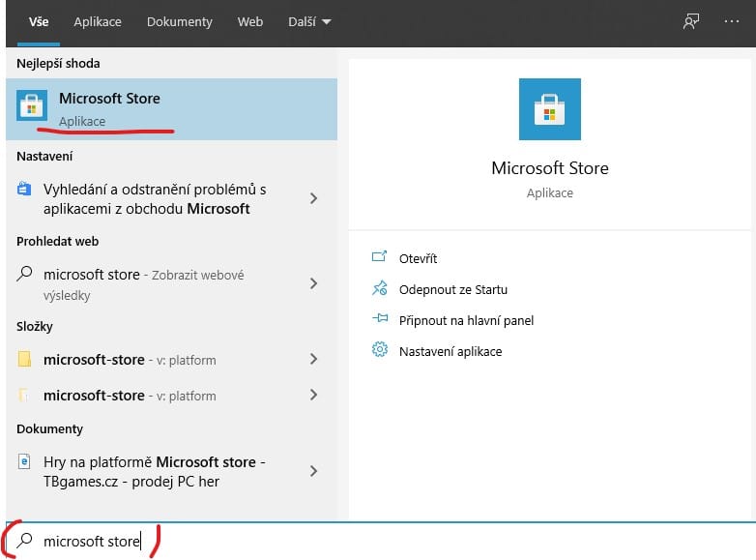Click the magnifier icon in search box

tap(24, 541)
